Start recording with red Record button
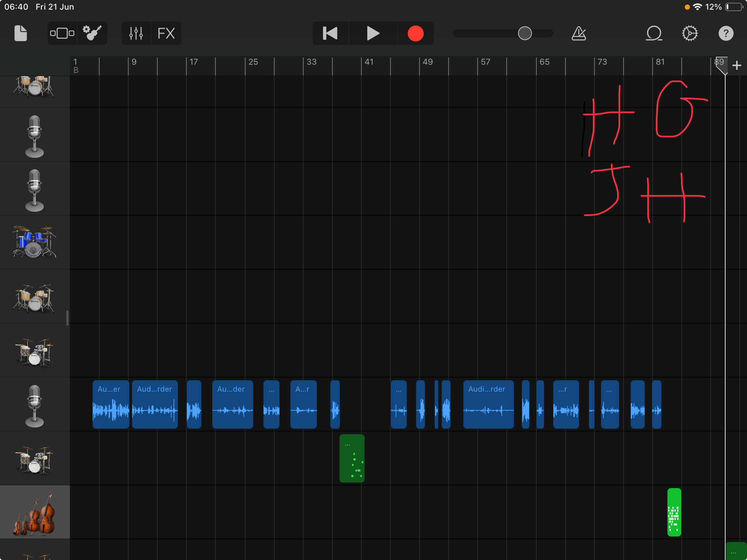The image size is (747, 560). [415, 34]
